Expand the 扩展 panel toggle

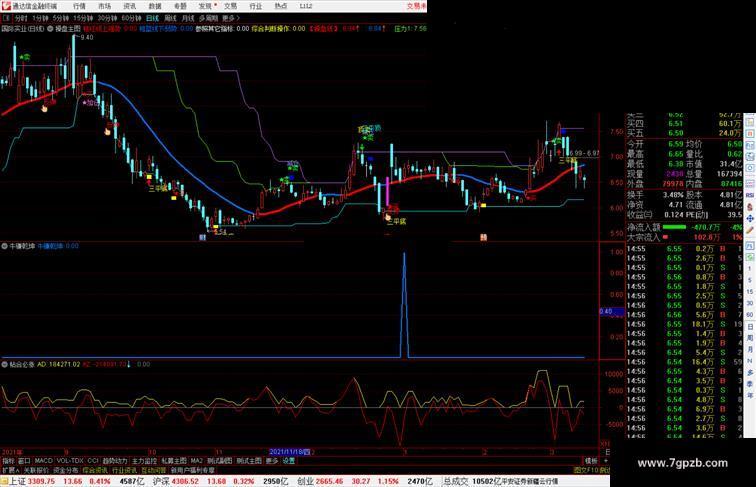click(10, 470)
